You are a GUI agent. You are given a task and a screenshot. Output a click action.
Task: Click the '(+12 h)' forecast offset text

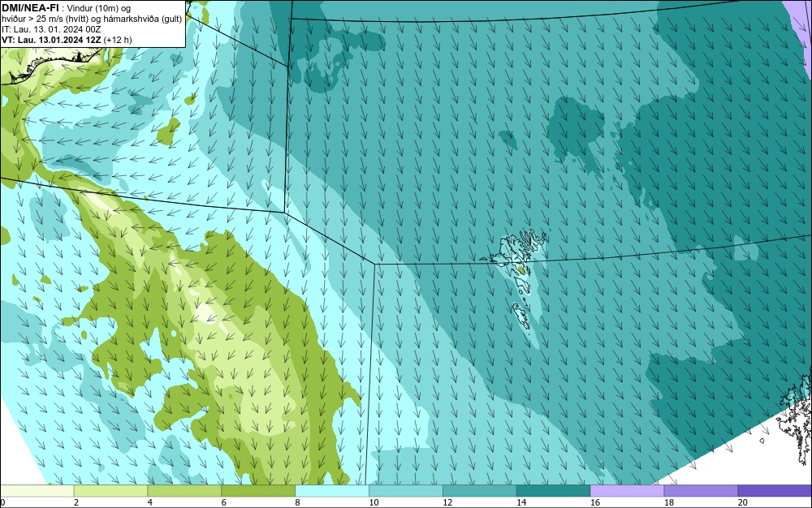point(118,40)
